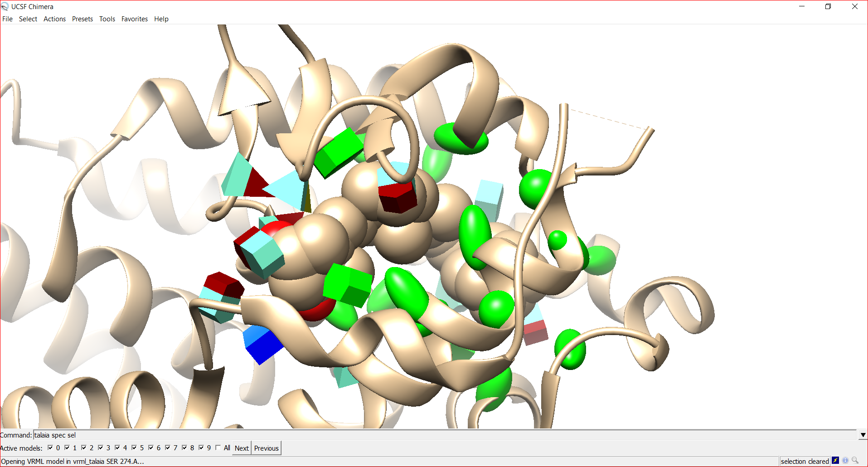
Task: Toggle active model 0 checkbox
Action: [50, 448]
